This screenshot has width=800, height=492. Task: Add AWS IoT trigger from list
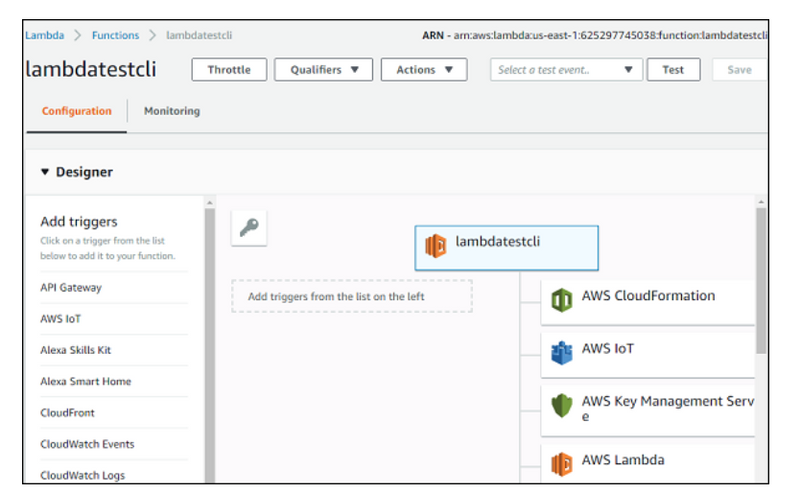click(x=61, y=319)
